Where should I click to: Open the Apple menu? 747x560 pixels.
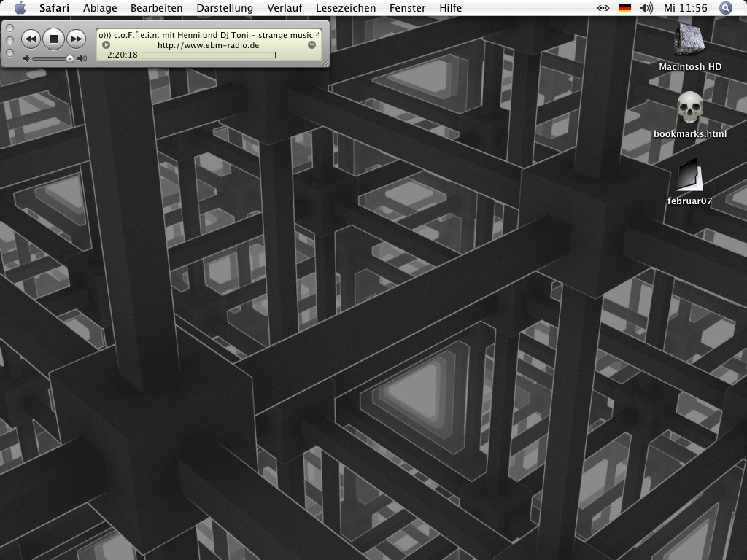pos(20,8)
